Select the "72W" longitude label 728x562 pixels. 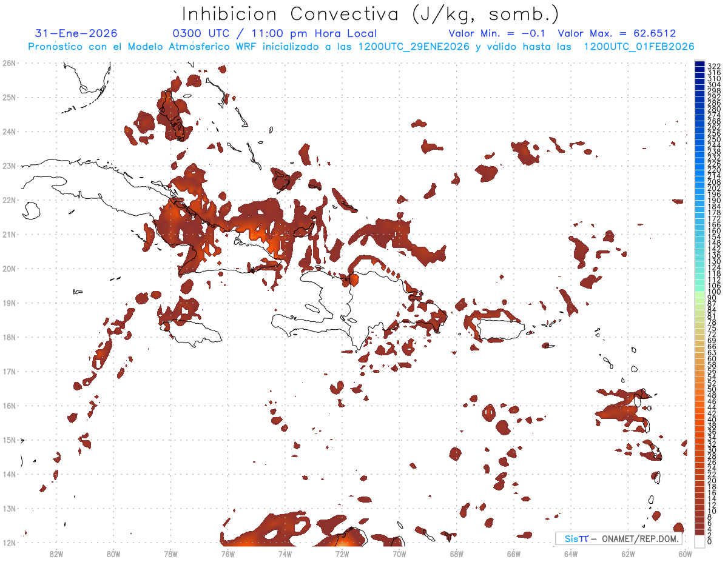click(x=342, y=554)
